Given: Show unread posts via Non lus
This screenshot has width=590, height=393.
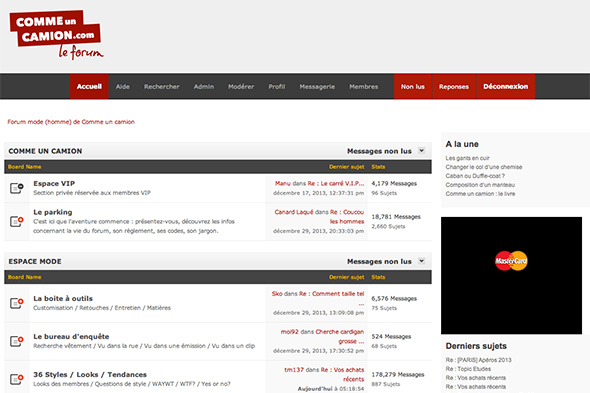Looking at the screenshot, I should point(412,87).
